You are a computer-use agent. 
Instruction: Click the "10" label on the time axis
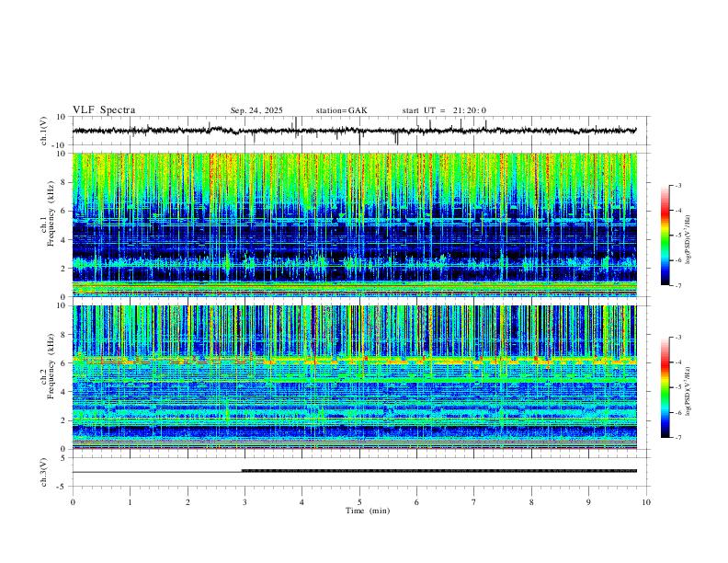pos(646,502)
